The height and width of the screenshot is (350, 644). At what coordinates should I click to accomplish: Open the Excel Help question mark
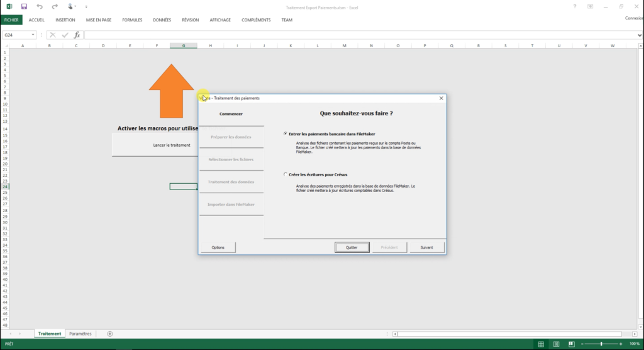click(575, 6)
